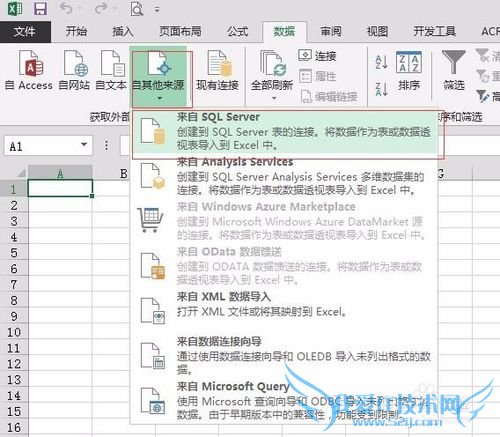This screenshot has height=437, width=500.
Task: Click the Microsoft Query icon
Action: click(153, 401)
